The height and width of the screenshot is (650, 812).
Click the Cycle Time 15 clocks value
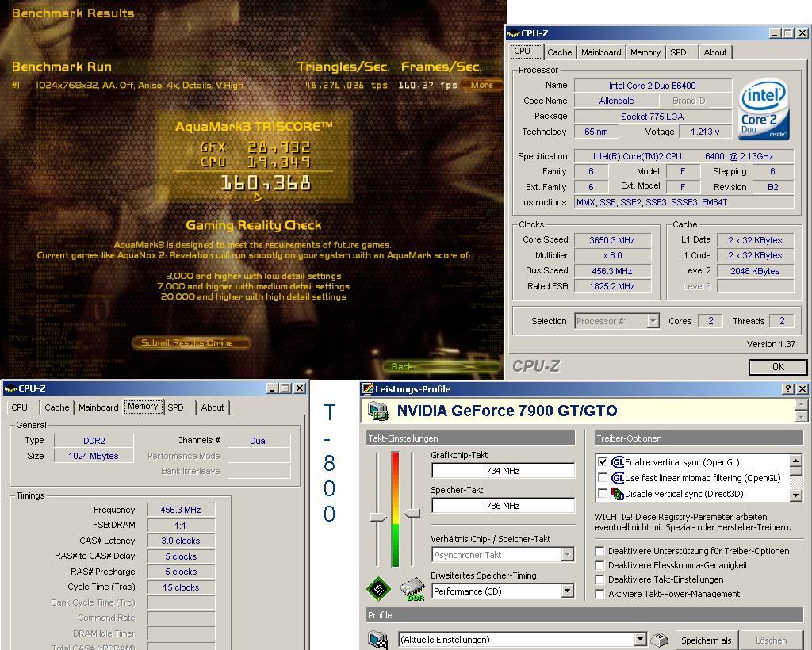coord(181,587)
